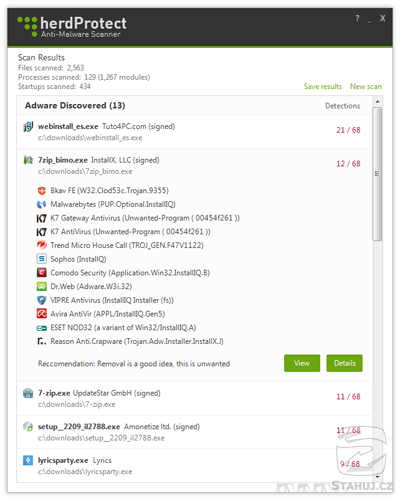Click the webinstall_es.exe file icon
Image resolution: width=400 pixels, height=499 pixels.
[28, 127]
